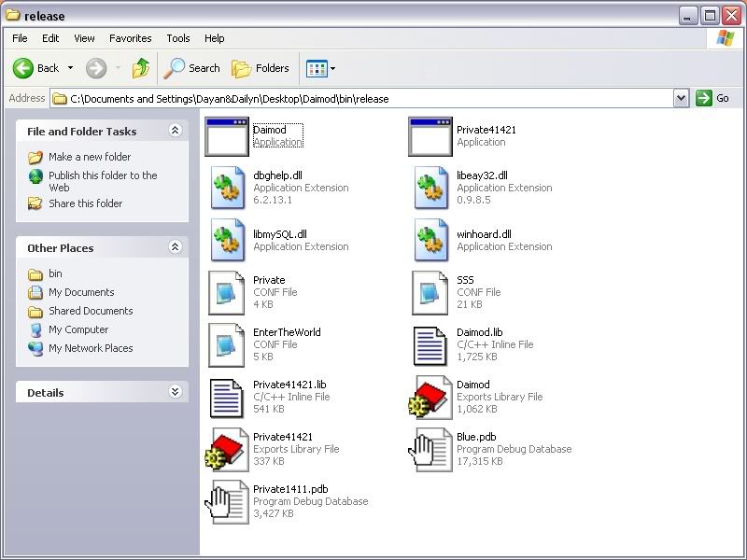The image size is (747, 560).
Task: Select the Private41421 Exports Library icon
Action: 227,450
